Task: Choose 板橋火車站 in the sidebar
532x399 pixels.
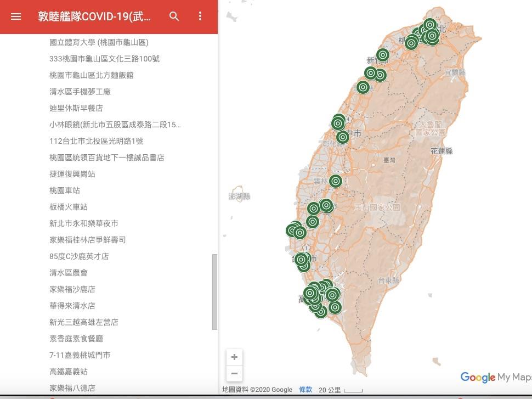Action: click(x=69, y=207)
